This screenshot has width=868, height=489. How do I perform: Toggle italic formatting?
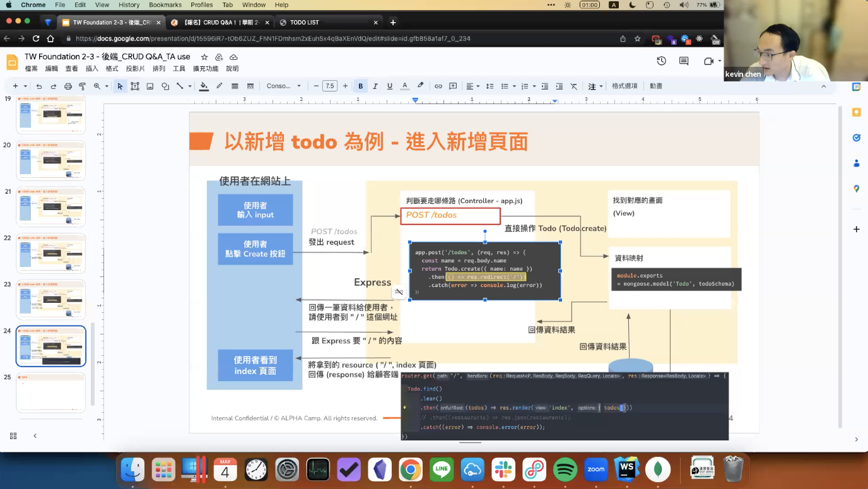pyautogui.click(x=375, y=86)
